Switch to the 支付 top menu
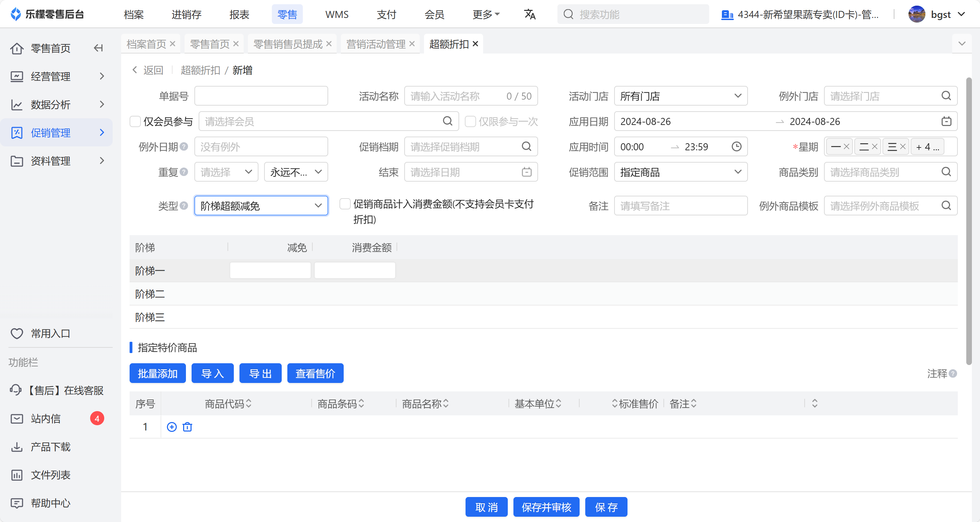 click(387, 14)
